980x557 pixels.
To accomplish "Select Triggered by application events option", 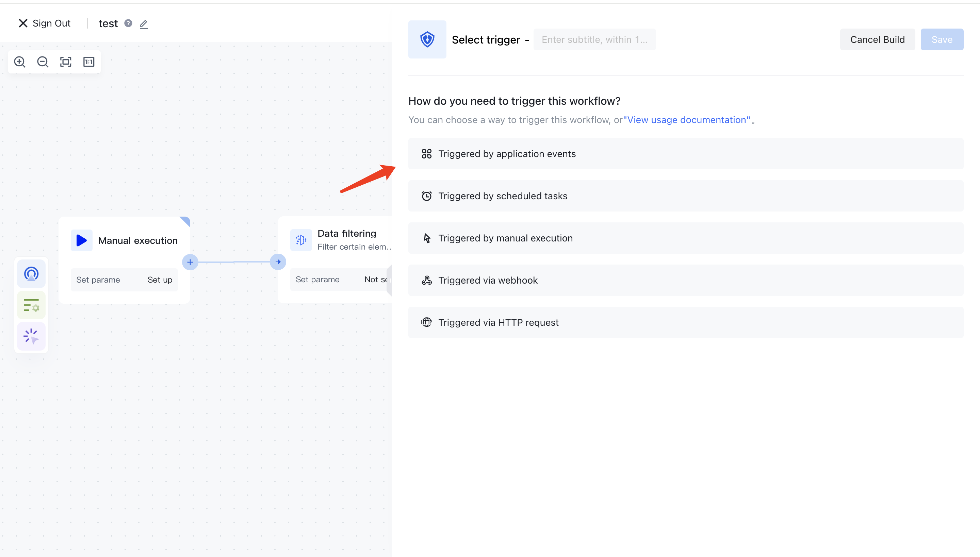I will click(x=685, y=154).
